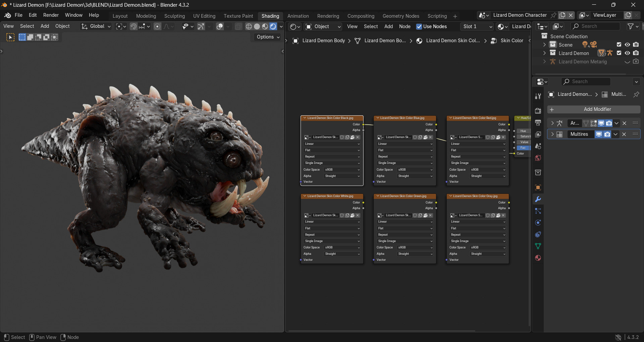
Task: Click the Add Modifier button
Action: click(594, 109)
